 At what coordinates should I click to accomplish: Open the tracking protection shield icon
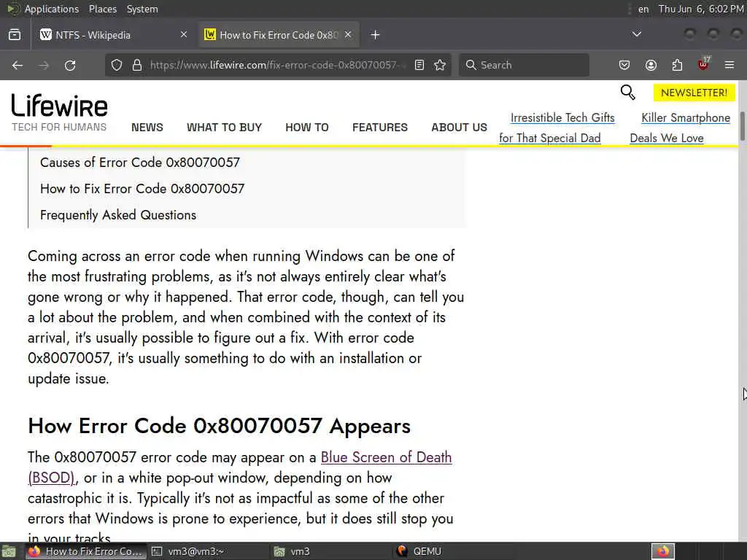(117, 65)
